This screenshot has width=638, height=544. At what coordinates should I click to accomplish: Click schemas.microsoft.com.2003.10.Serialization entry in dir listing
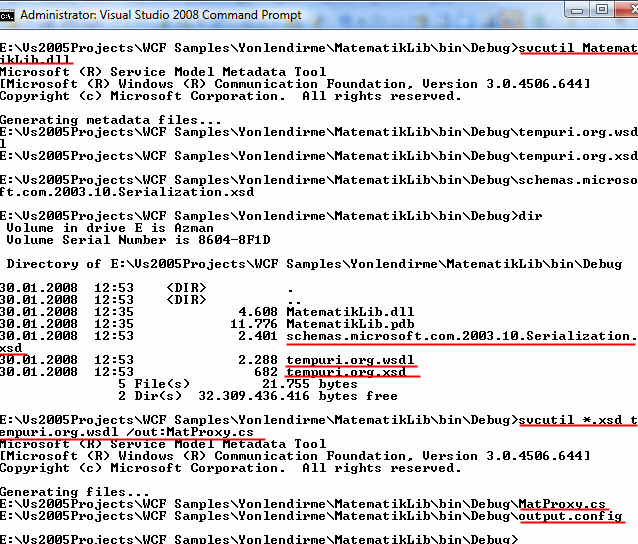tap(461, 336)
